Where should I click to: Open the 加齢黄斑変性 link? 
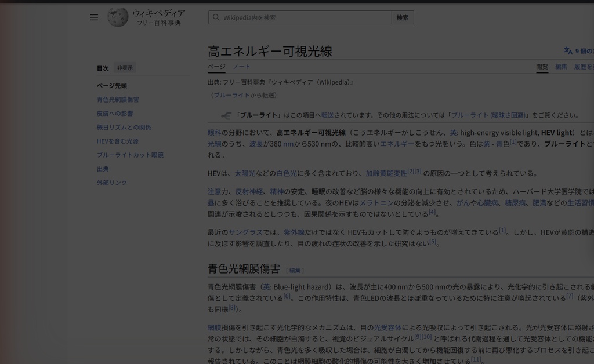(386, 173)
